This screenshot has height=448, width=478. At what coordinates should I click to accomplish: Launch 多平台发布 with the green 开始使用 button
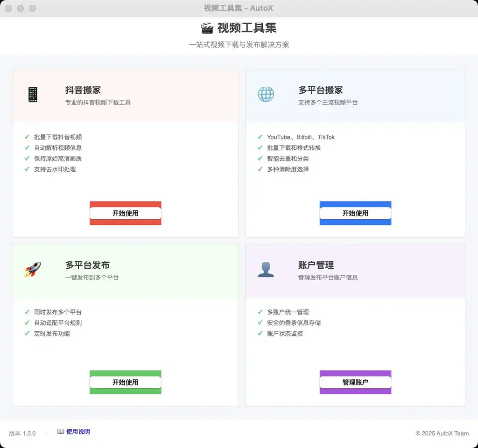(125, 382)
